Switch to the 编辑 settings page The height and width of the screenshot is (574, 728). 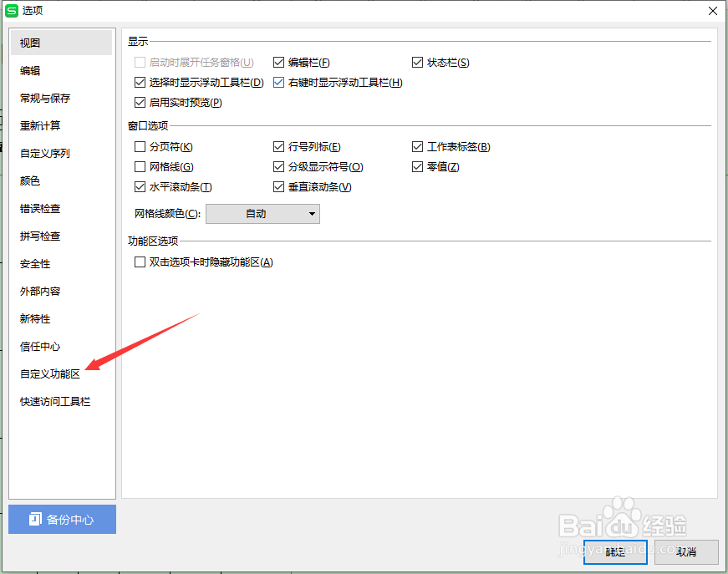point(30,70)
